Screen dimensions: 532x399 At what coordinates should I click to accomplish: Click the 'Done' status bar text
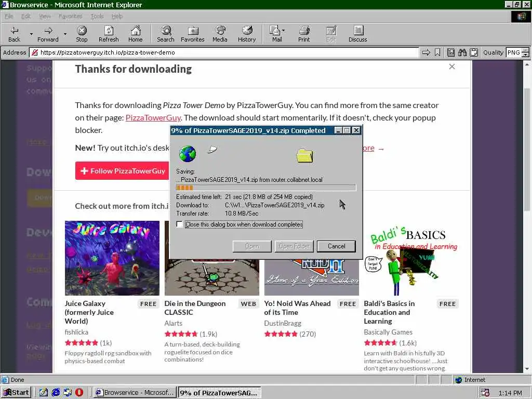(17, 380)
